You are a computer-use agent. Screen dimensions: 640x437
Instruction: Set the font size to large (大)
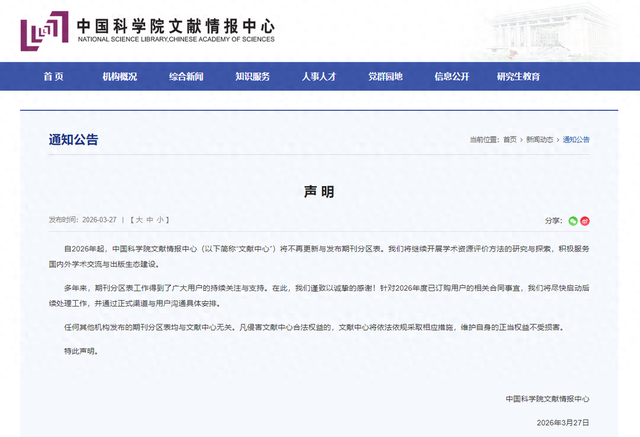tap(137, 218)
